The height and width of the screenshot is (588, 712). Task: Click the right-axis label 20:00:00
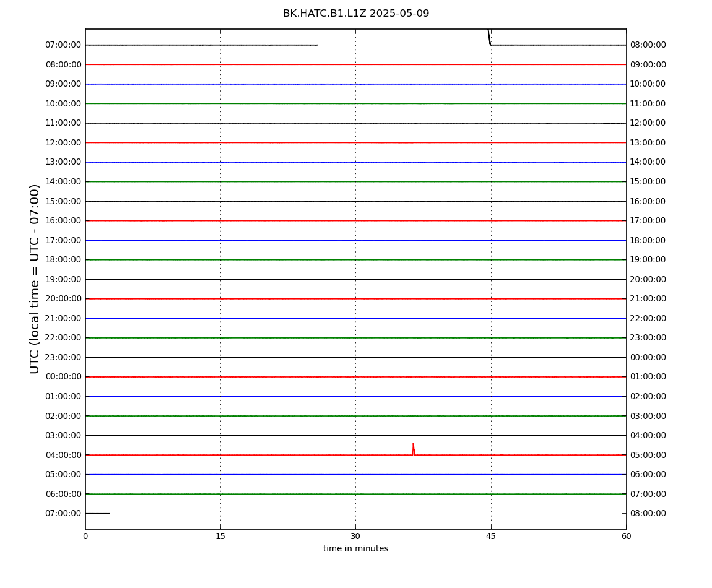click(648, 279)
